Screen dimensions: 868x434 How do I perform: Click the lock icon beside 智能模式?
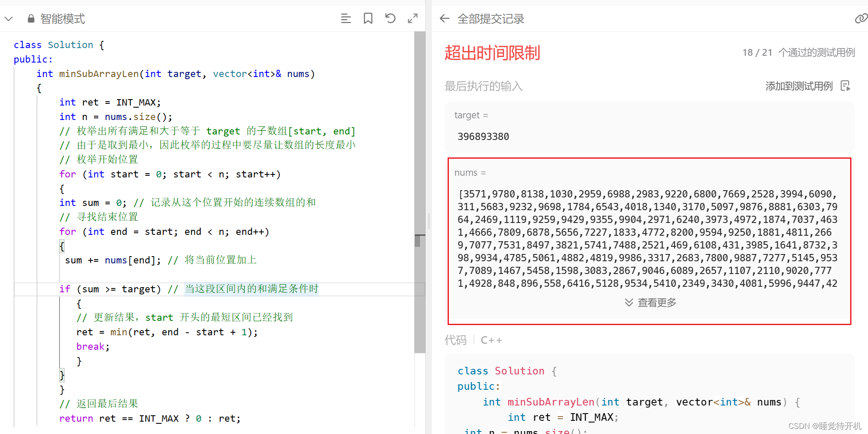click(x=31, y=19)
